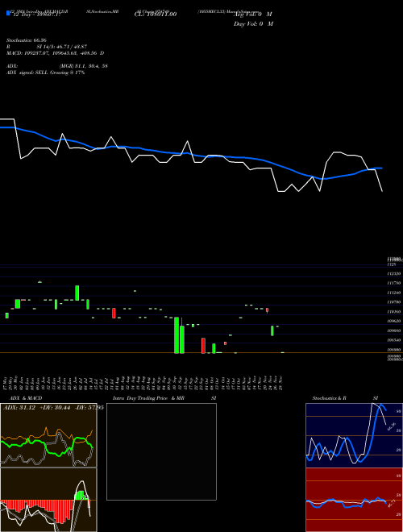Open the Stochastics blue indicator chart
Viewport: 403px width, 532px height.
point(354,435)
